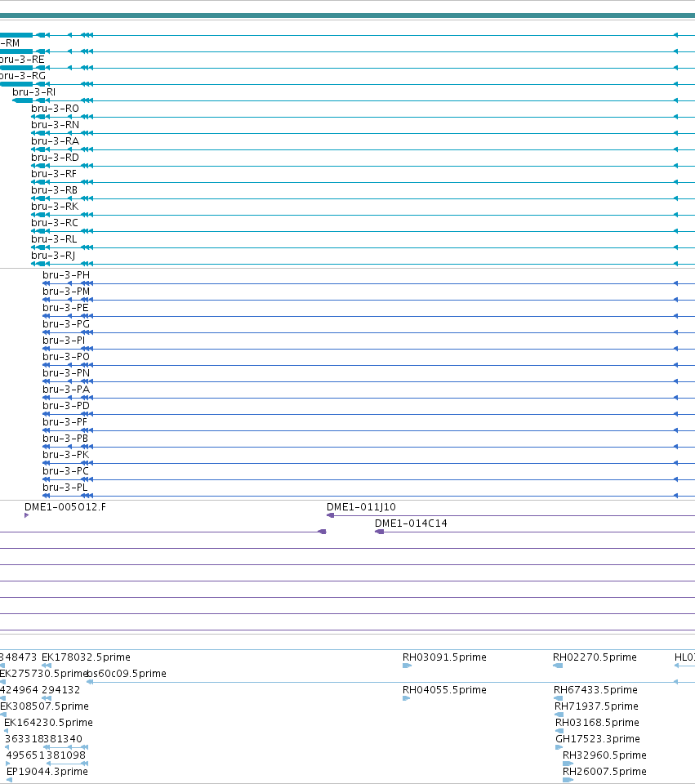Click transcript label bru-3-RD
The image size is (695, 784).
click(55, 158)
